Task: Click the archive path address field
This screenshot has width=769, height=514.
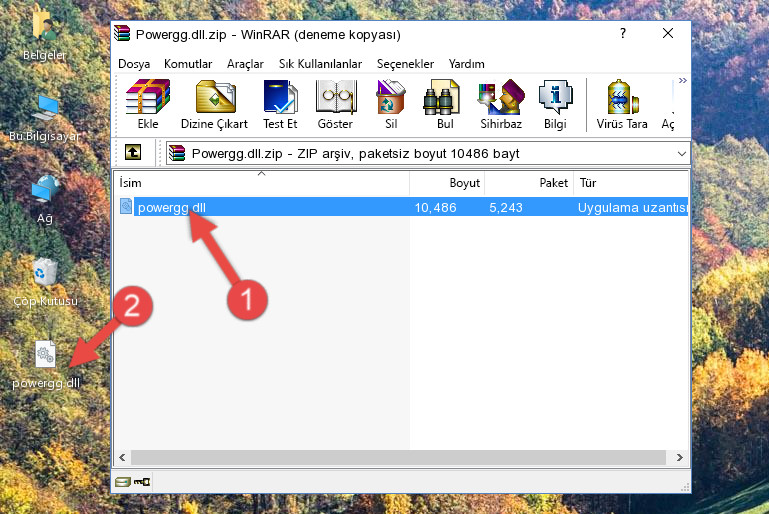Action: (x=428, y=154)
